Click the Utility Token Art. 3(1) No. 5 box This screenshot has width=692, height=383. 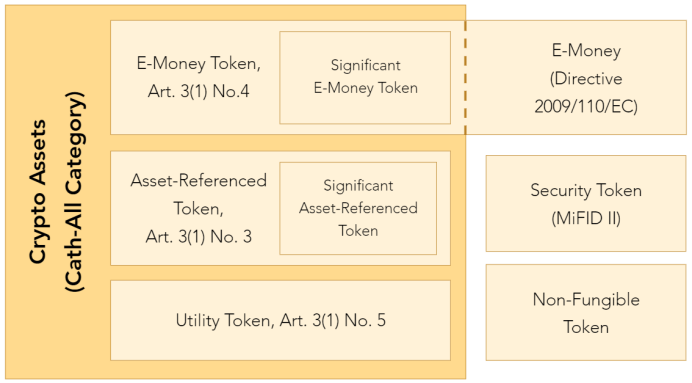(x=280, y=320)
